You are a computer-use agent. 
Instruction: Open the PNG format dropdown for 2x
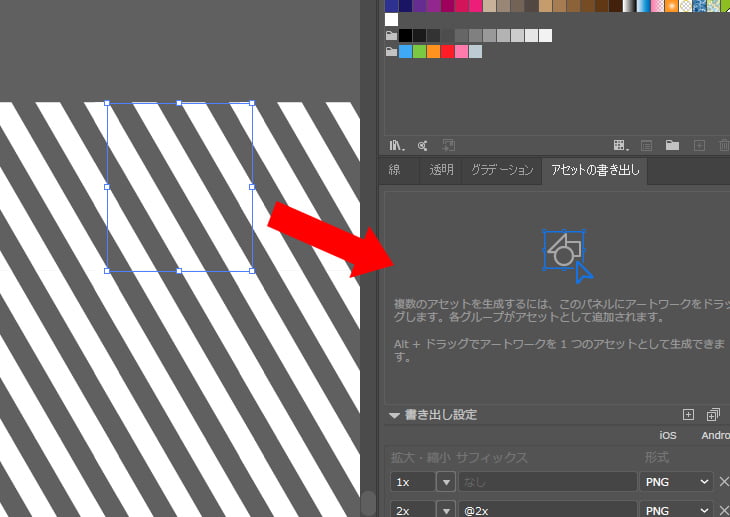coord(677,509)
